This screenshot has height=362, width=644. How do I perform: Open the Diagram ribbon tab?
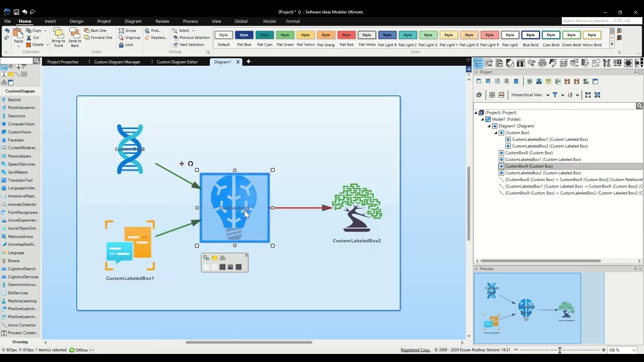[x=133, y=21]
